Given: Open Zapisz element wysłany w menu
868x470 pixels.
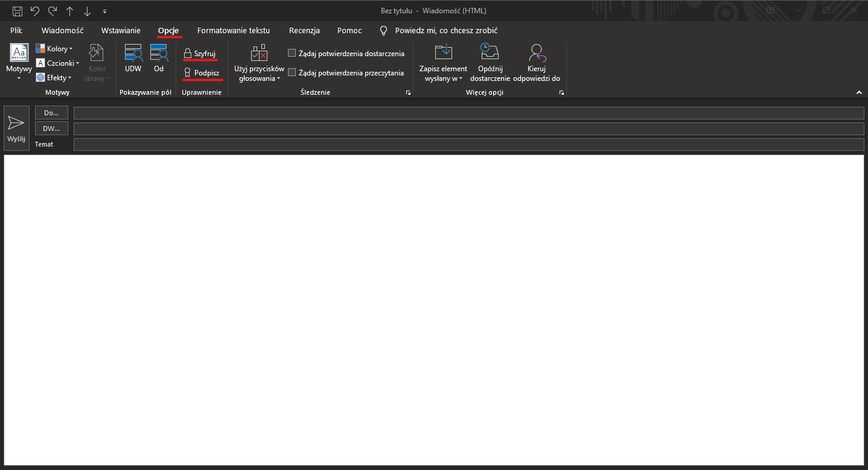Looking at the screenshot, I should point(443,63).
